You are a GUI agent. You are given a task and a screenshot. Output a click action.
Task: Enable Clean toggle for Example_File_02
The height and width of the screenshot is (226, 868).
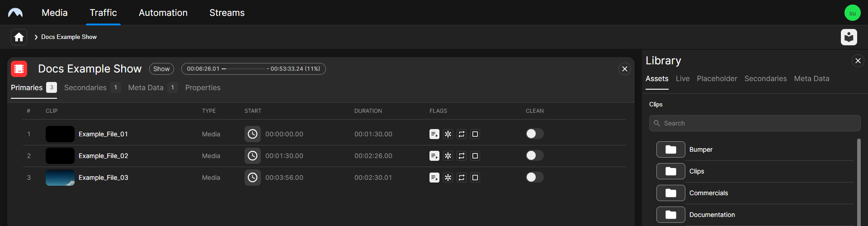tap(534, 156)
